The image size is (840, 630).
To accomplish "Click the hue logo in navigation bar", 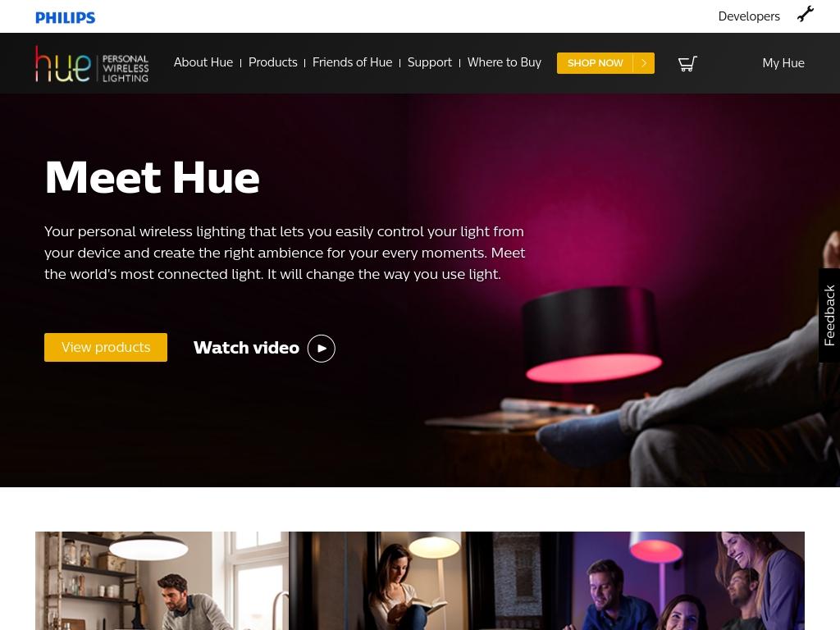I will point(92,64).
